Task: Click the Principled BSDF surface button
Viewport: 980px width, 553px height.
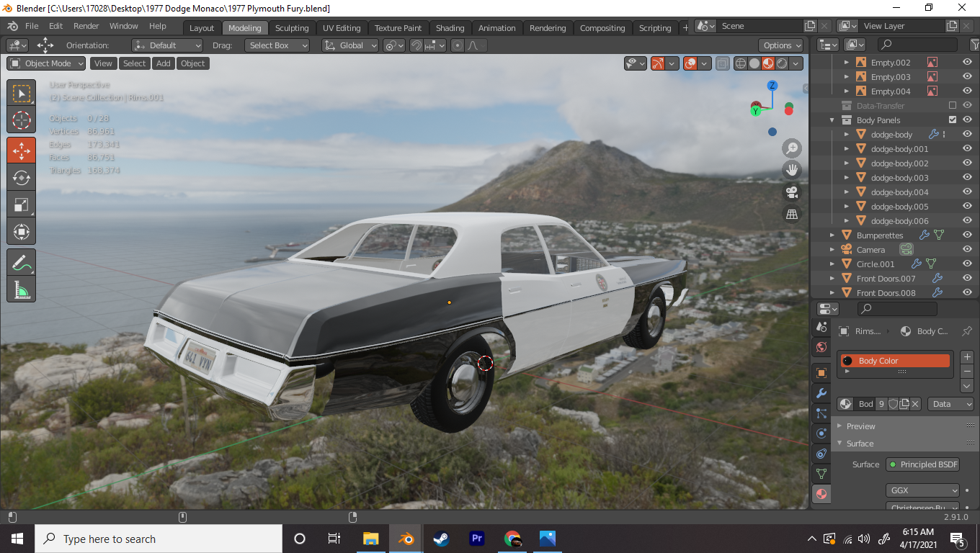Action: tap(922, 464)
